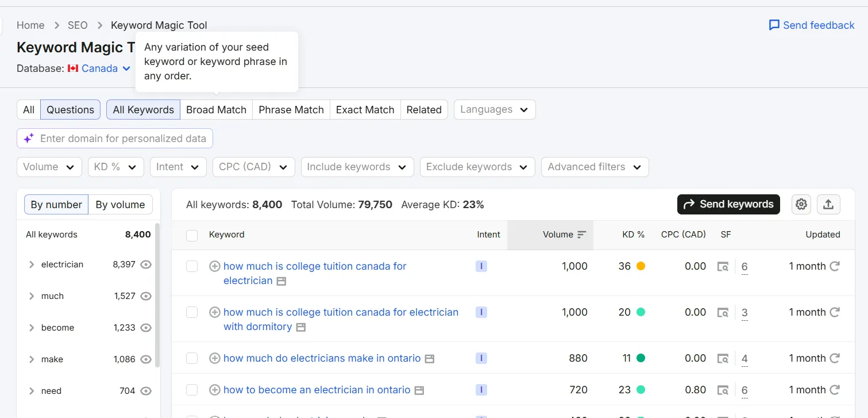Open the Canada database dropdown
Image resolution: width=868 pixels, height=418 pixels.
pyautogui.click(x=106, y=68)
